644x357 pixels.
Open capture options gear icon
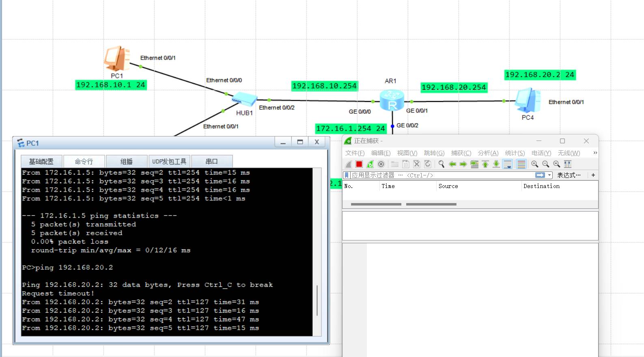click(x=381, y=164)
